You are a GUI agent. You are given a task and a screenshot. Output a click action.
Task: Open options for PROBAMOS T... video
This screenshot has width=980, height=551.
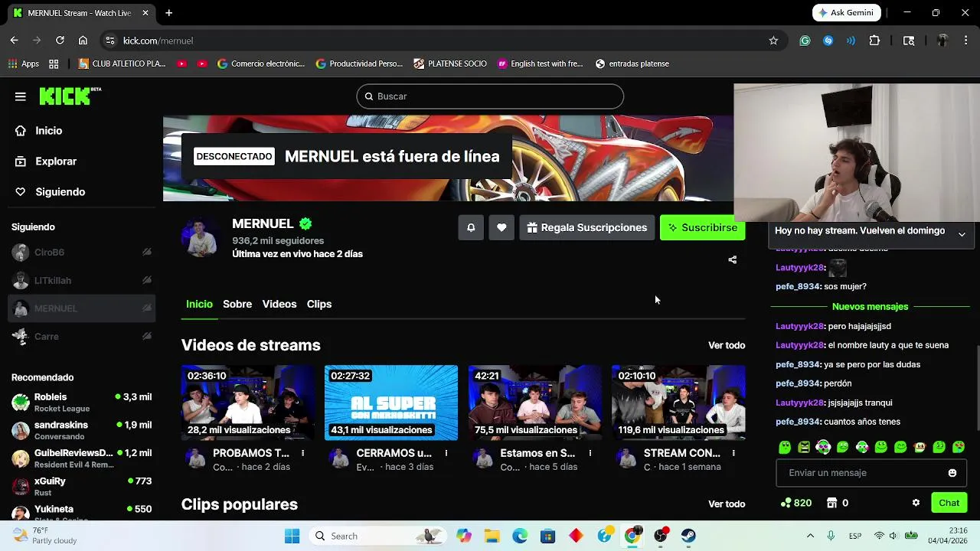302,453
